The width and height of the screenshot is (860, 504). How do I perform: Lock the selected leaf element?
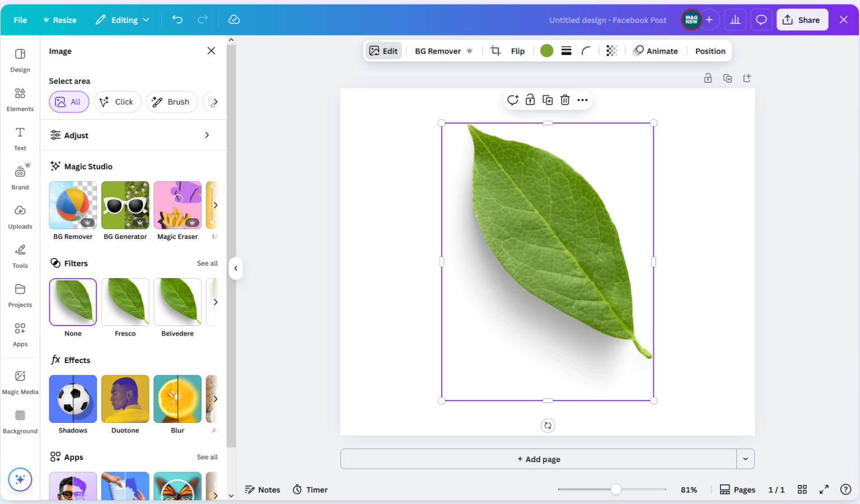(x=530, y=100)
